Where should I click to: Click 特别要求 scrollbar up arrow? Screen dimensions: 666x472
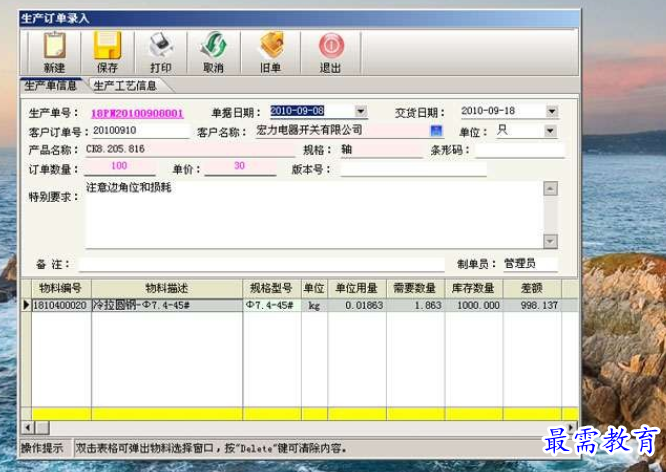[550, 189]
